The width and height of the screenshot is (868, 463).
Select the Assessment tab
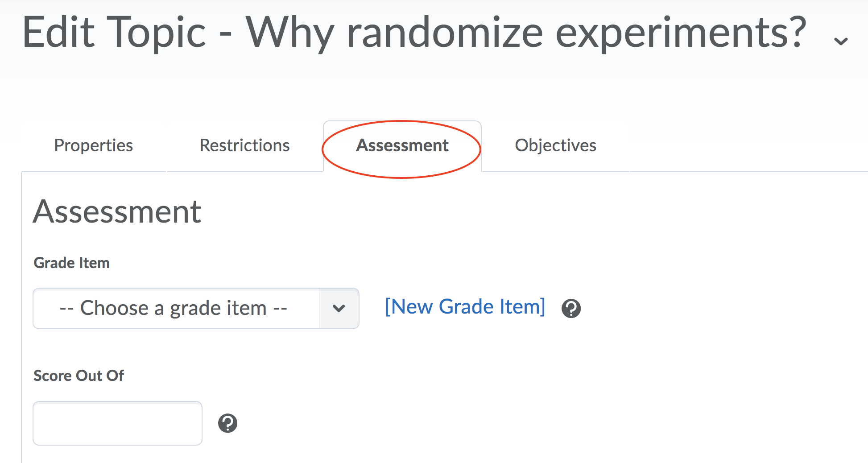point(402,145)
